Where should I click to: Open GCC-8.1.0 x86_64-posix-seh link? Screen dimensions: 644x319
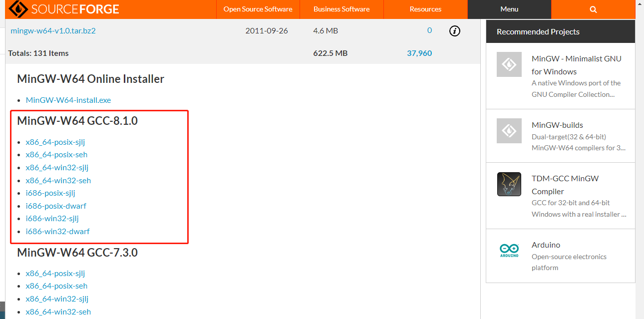56,154
